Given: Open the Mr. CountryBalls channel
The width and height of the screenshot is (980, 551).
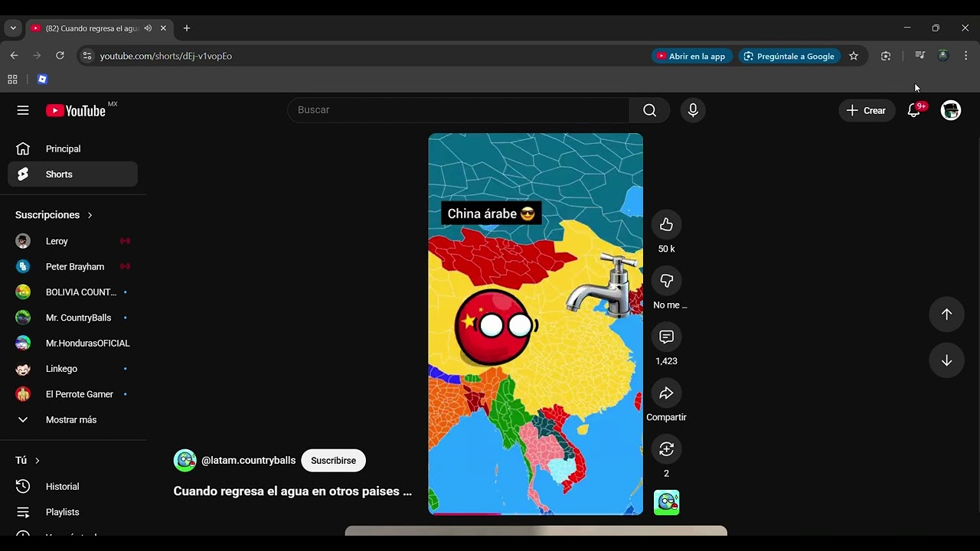Looking at the screenshot, I should 73,318.
